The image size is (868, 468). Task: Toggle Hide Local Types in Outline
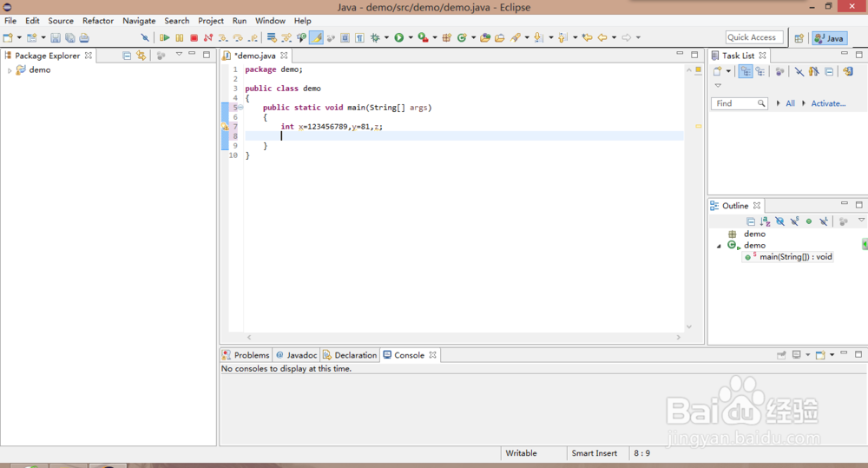824,221
